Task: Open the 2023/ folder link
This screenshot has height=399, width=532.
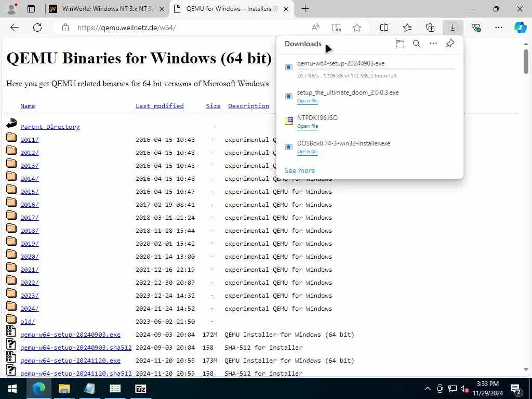Action: 30,296
